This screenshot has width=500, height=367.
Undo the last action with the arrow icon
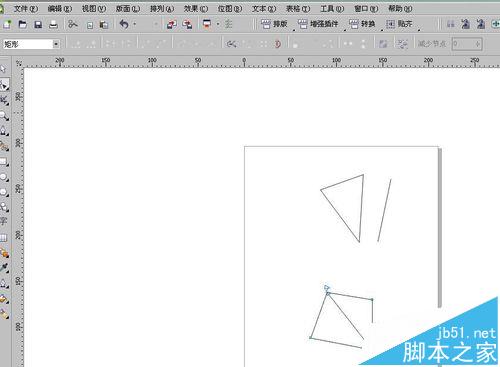[124, 24]
